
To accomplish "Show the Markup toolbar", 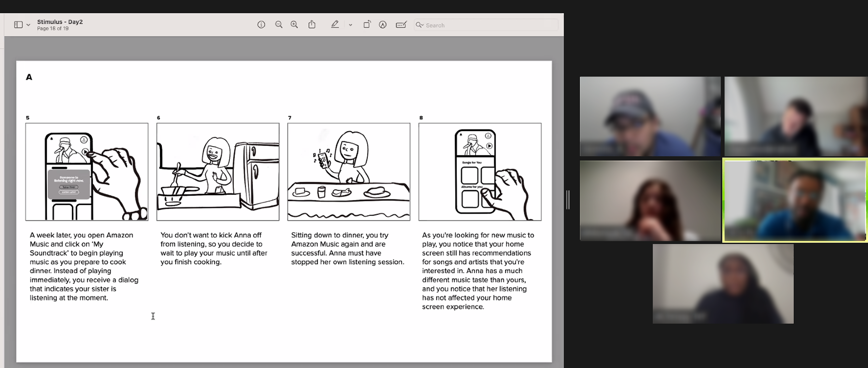I will 382,25.
